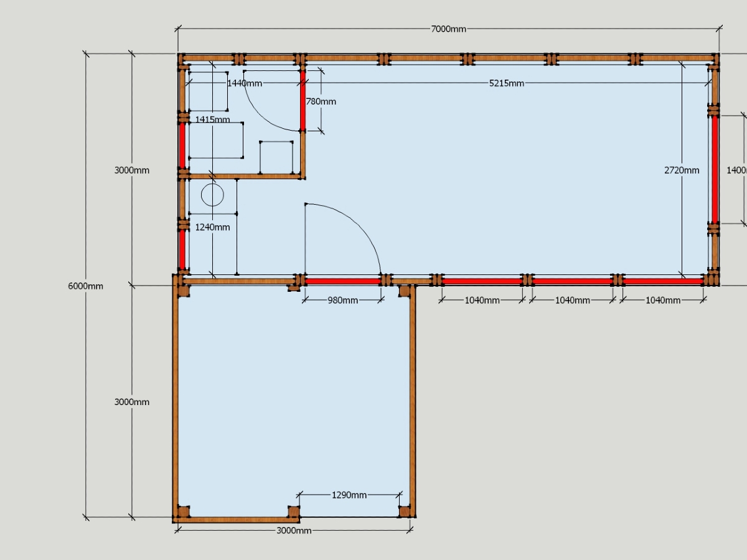Click the 1440mm dimension label

[245, 83]
